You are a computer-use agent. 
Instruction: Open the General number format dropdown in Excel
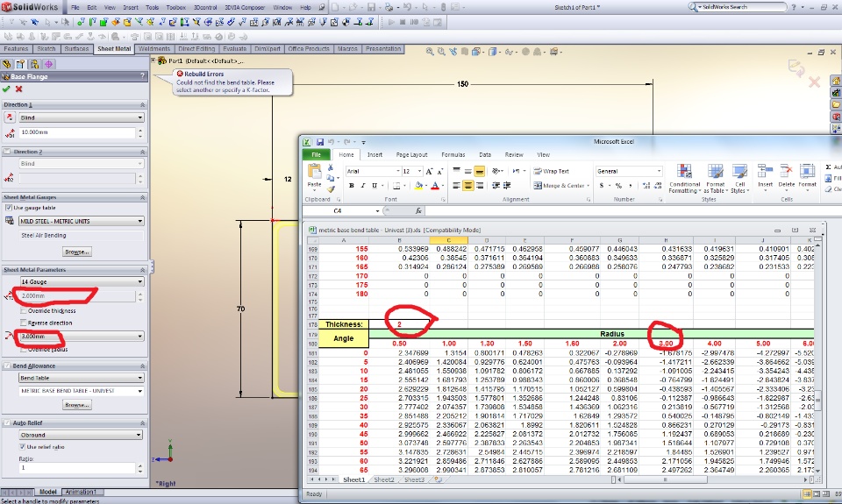659,171
